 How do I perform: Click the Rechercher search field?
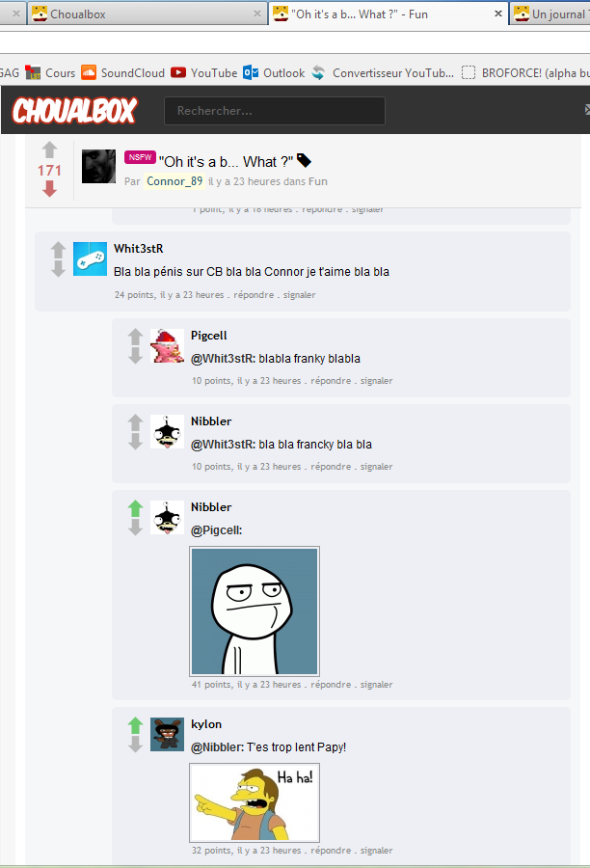pyautogui.click(x=275, y=111)
